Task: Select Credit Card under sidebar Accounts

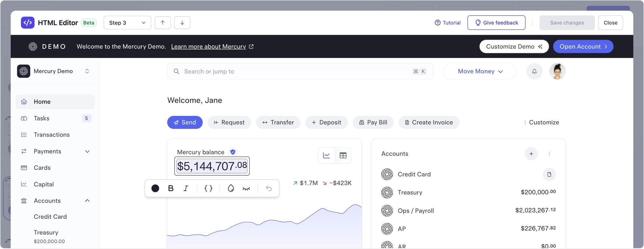Action: [50, 217]
